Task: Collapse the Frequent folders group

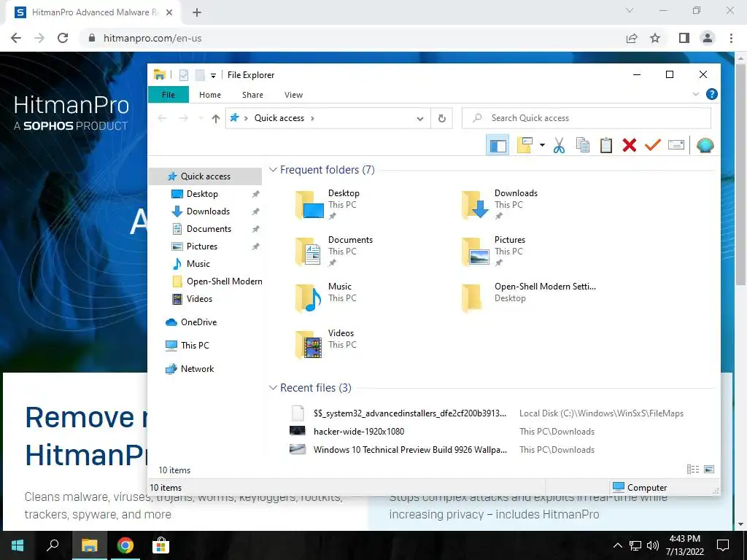Action: [273, 169]
